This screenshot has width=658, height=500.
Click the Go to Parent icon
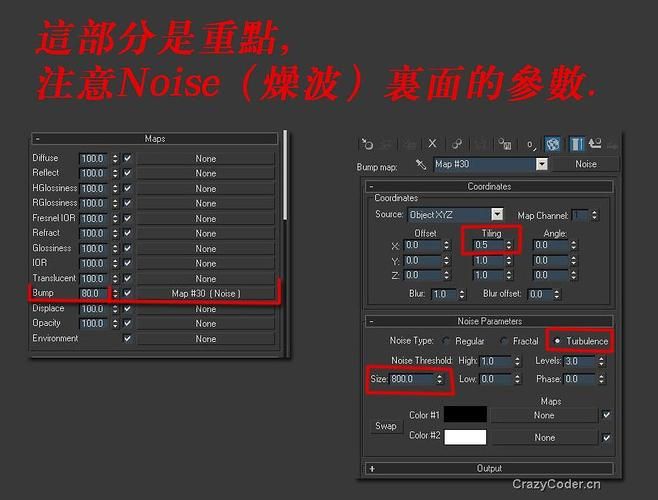(x=595, y=144)
